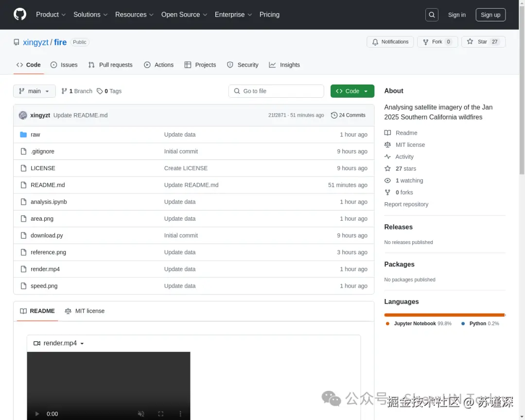Expand the Enterprise menu

point(233,15)
